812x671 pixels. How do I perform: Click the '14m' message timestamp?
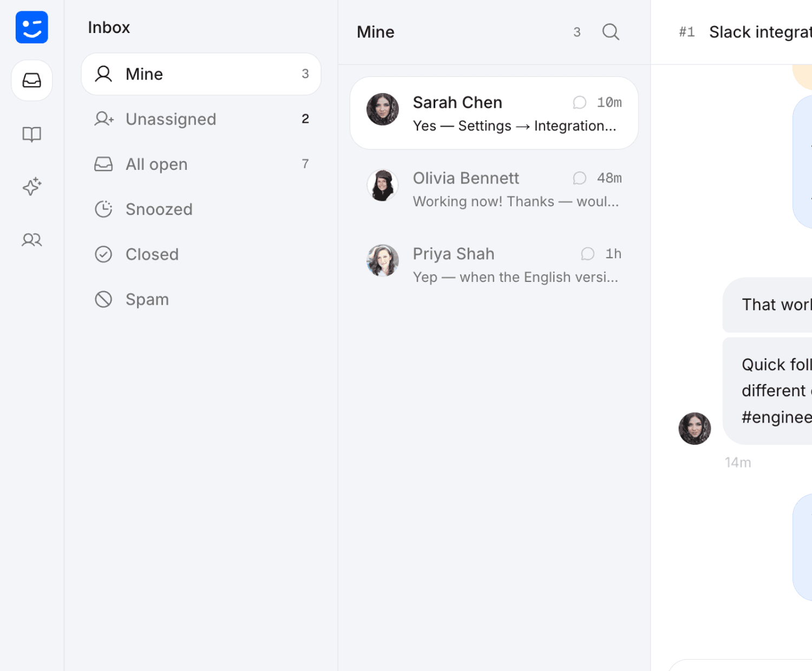tap(738, 463)
